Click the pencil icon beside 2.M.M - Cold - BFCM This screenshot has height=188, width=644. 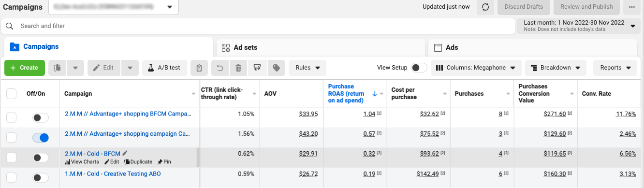(x=125, y=153)
